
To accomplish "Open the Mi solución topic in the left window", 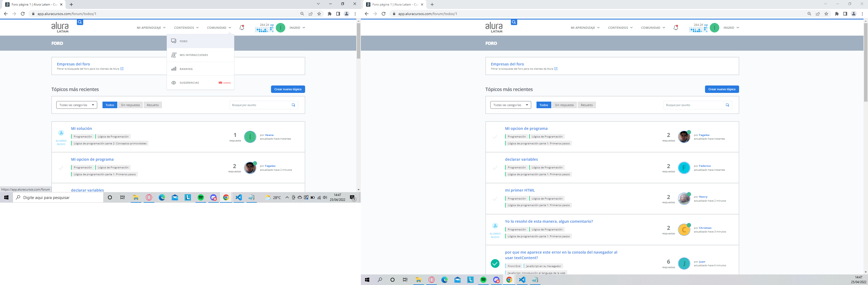I will coord(81,129).
